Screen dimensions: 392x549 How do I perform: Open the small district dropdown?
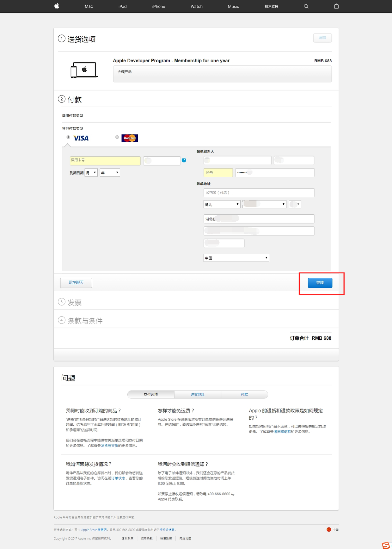295,204
